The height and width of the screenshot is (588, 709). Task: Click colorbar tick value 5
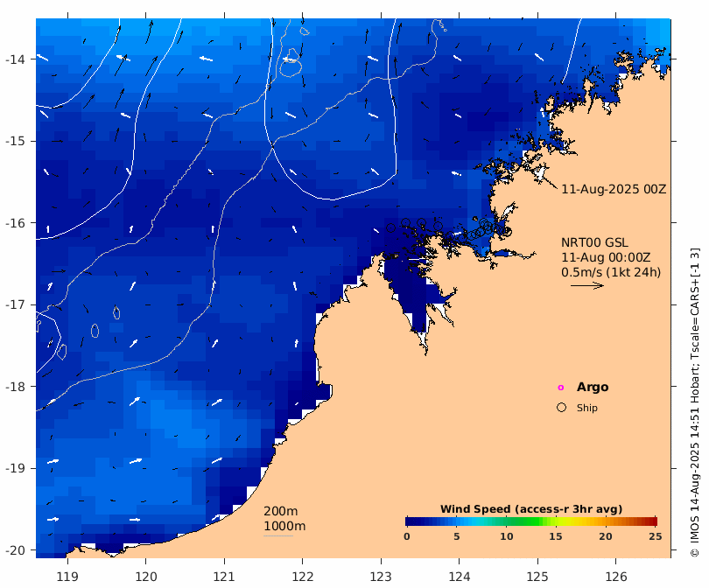click(457, 536)
